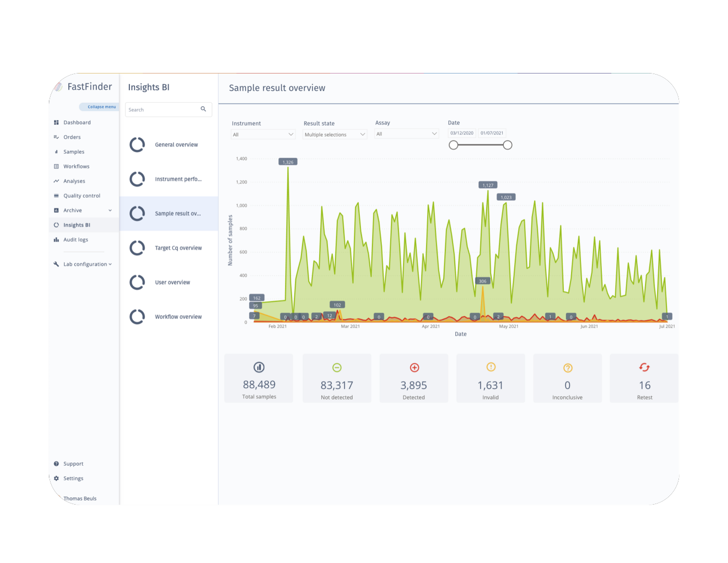Click the Insights BI search field
Image resolution: width=728 pixels, height=563 pixels.
click(x=168, y=109)
